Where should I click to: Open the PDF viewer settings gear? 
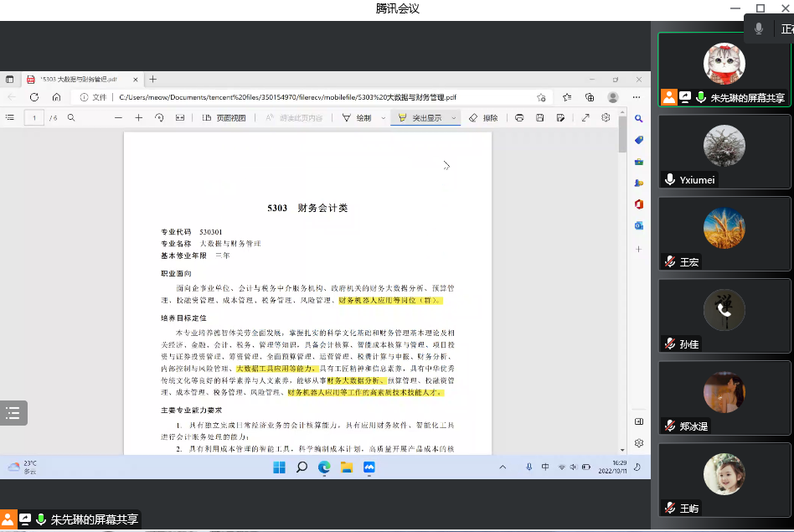coord(606,118)
